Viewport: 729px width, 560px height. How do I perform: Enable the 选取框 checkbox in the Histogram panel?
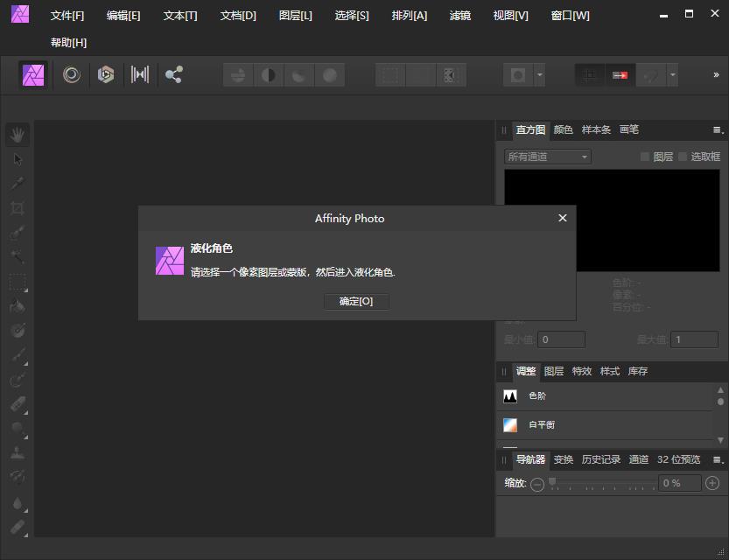click(x=681, y=156)
